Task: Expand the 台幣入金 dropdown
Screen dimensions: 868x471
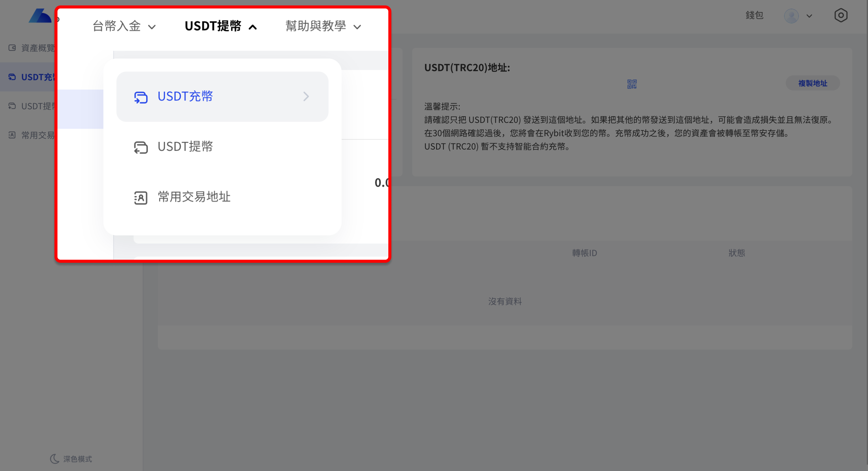Action: [124, 26]
